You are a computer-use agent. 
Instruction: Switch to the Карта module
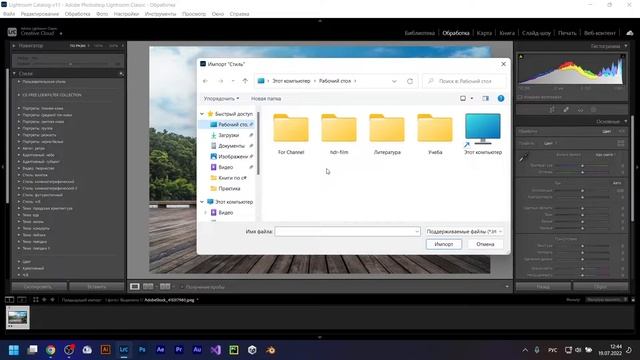click(484, 33)
